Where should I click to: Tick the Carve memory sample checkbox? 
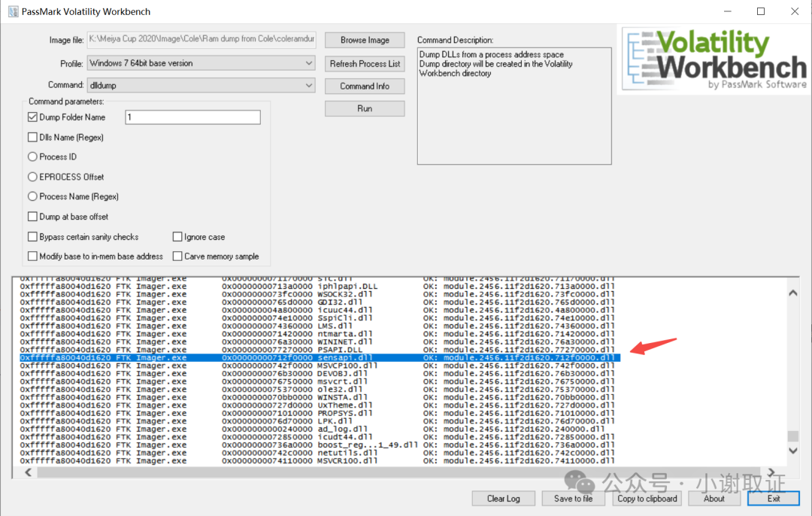tap(177, 256)
